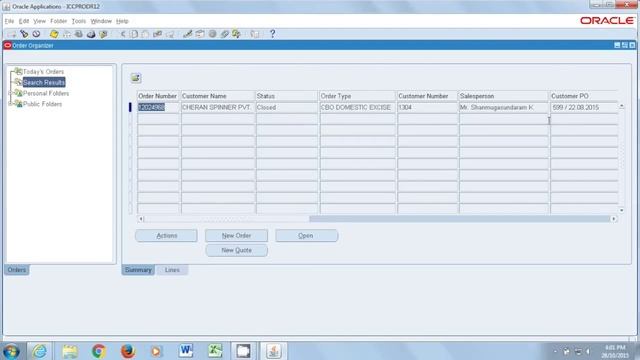The image size is (640, 360).
Task: Open the Help menu
Action: (x=122, y=21)
